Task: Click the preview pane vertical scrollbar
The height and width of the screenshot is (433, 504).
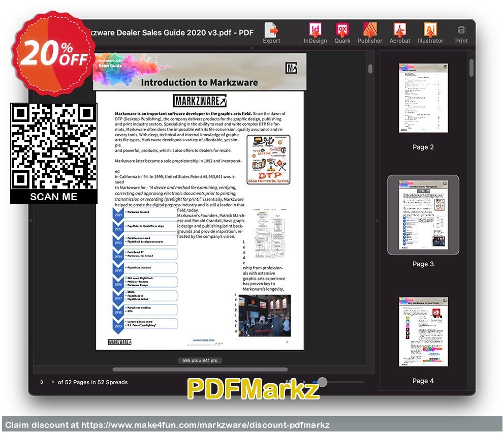Action: pyautogui.click(x=370, y=69)
